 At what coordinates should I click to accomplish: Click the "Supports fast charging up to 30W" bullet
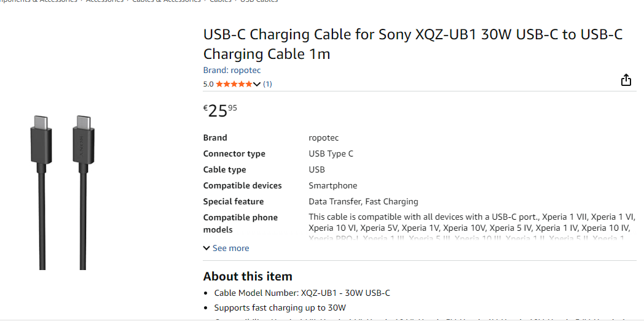280,308
